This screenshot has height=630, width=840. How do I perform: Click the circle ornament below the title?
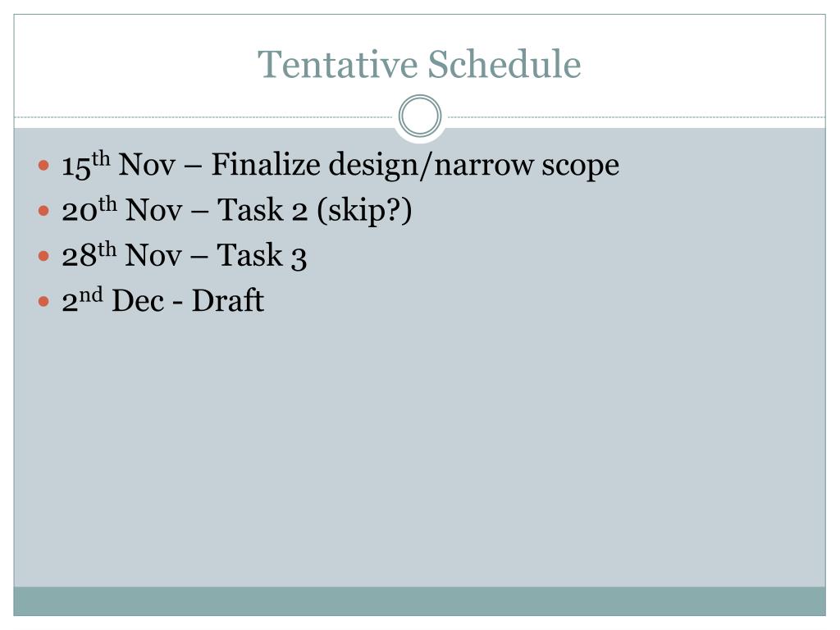420,116
